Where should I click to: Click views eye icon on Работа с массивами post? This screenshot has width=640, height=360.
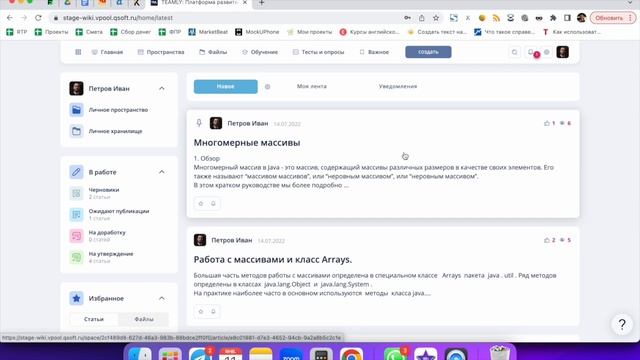(562, 240)
